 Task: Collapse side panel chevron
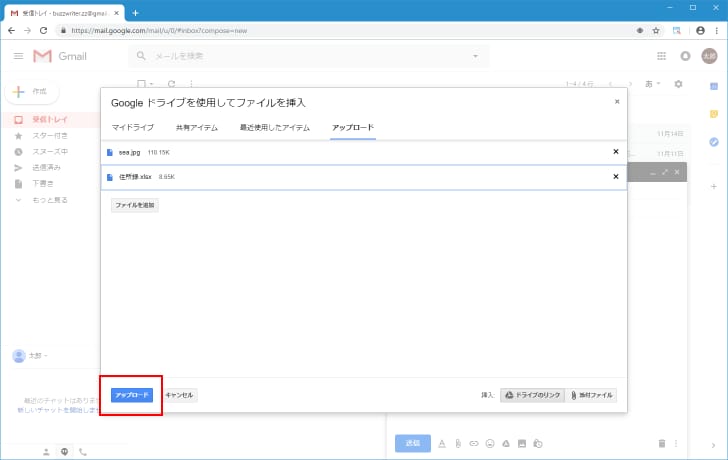(x=714, y=446)
